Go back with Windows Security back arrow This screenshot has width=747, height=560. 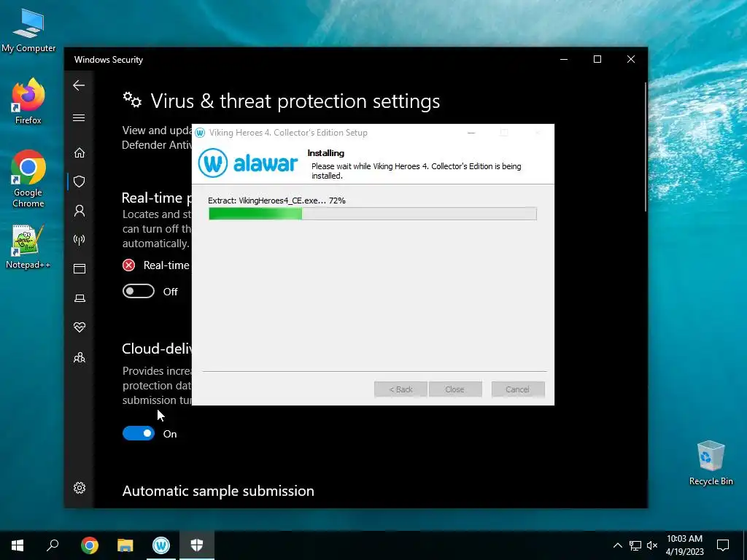tap(79, 86)
